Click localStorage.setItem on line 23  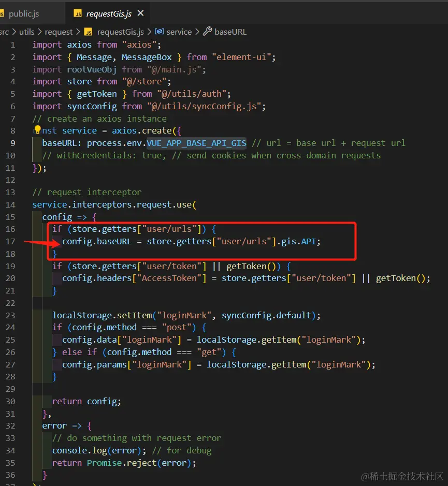(102, 316)
